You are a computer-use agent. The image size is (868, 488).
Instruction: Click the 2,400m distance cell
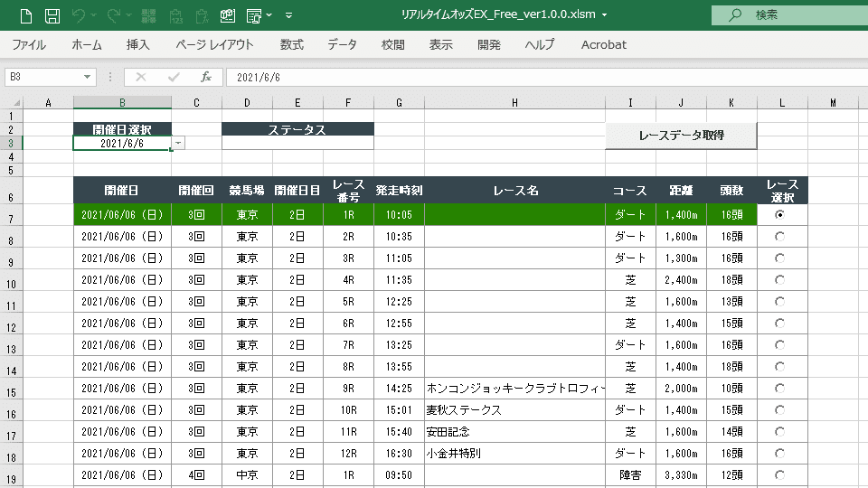tap(681, 279)
